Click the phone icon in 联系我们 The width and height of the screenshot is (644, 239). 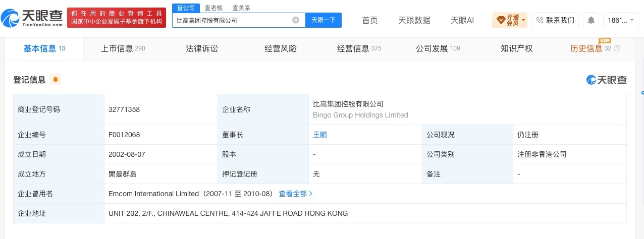tap(540, 20)
